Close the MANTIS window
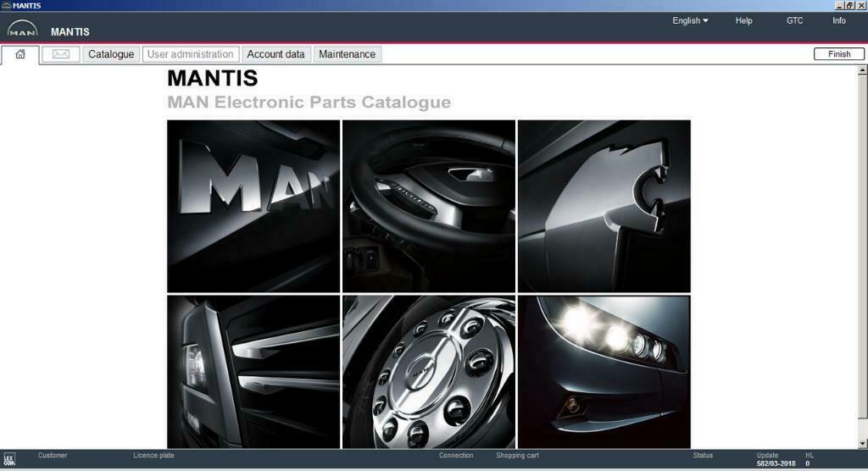 click(861, 6)
